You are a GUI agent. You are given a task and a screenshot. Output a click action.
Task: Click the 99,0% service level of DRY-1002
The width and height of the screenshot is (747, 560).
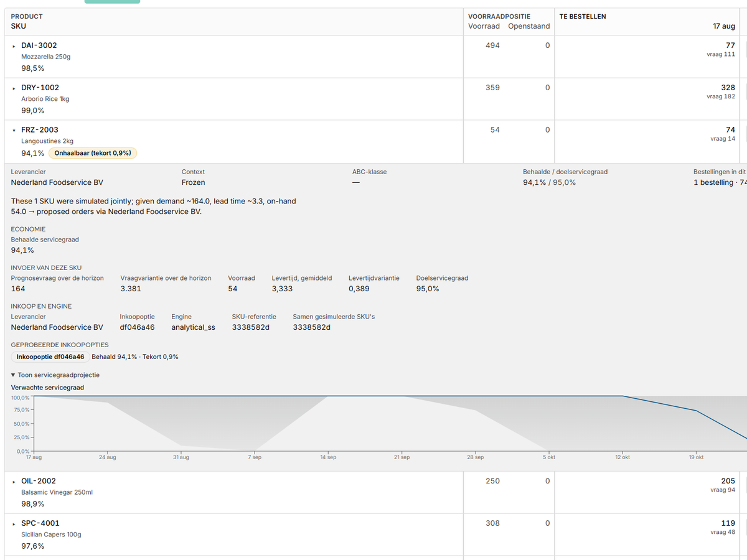pyautogui.click(x=32, y=111)
